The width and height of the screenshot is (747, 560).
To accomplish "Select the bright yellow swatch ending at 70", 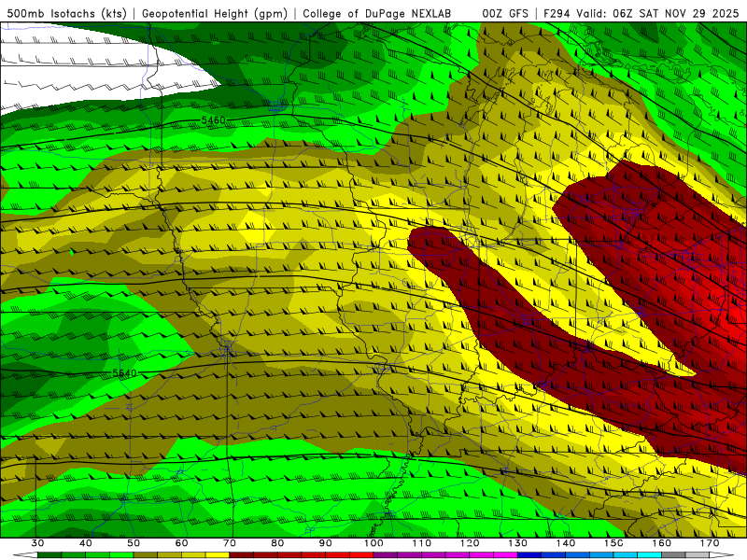I will click(x=218, y=555).
